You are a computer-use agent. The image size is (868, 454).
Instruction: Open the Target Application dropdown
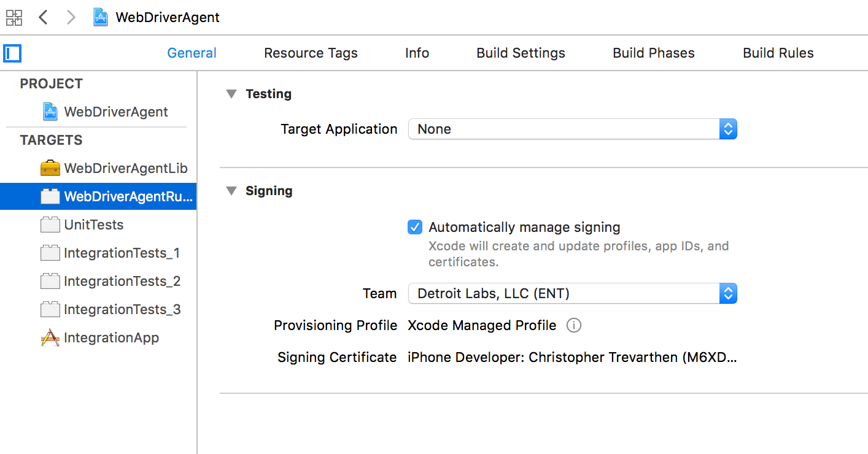[572, 129]
